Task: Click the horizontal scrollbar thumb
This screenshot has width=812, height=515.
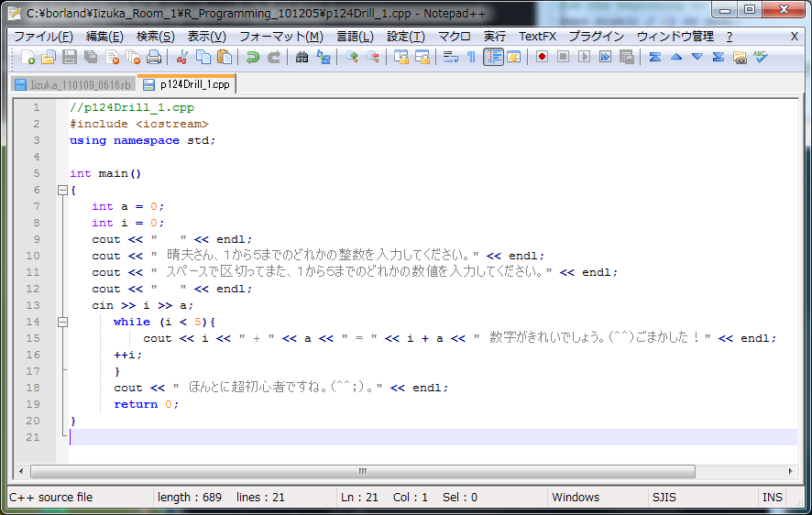Action: click(x=363, y=471)
